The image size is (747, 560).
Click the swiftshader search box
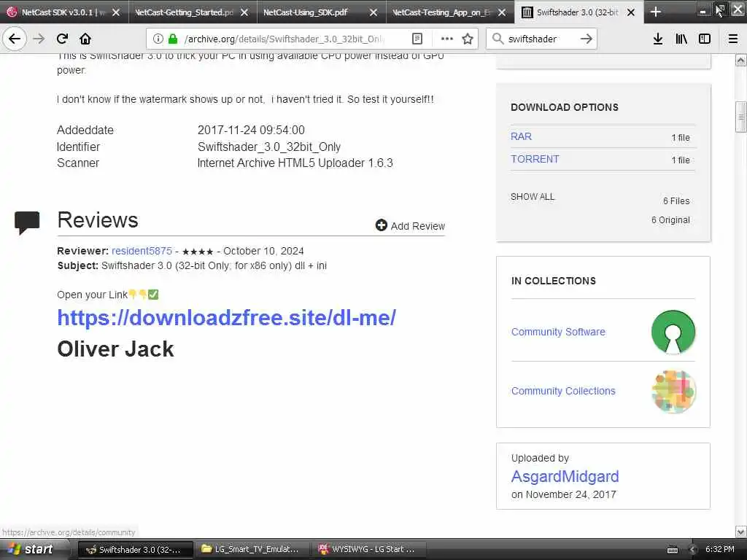click(541, 39)
